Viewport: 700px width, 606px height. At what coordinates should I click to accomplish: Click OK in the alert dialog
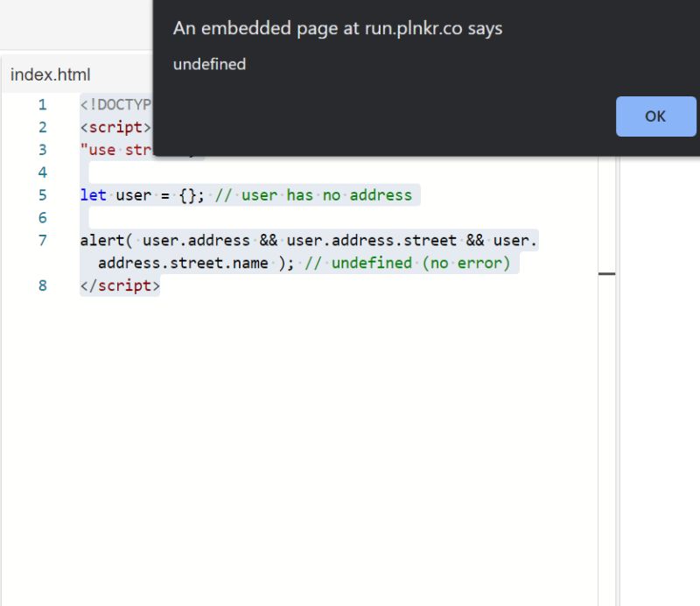pos(655,116)
